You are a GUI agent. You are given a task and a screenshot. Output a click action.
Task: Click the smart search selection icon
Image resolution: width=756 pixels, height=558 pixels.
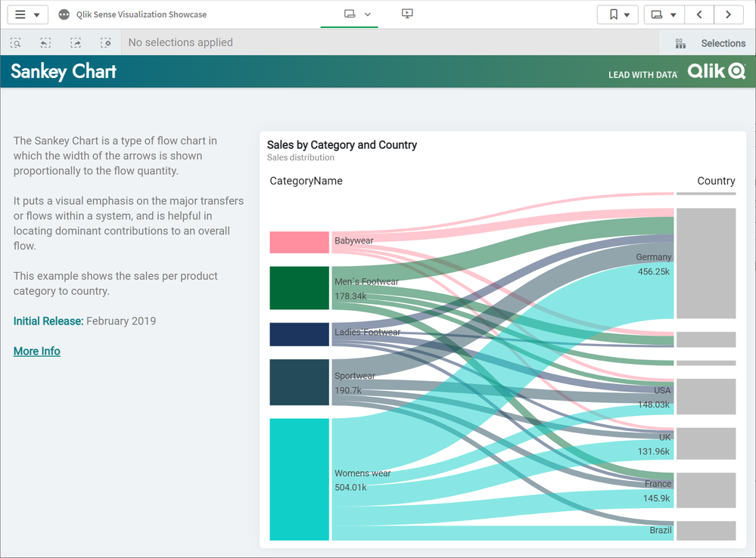[15, 43]
